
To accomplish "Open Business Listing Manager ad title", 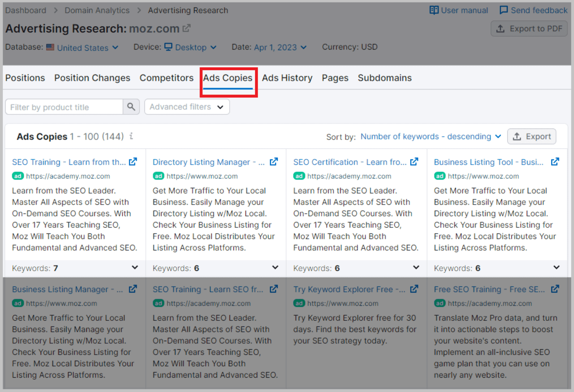I will pos(67,289).
